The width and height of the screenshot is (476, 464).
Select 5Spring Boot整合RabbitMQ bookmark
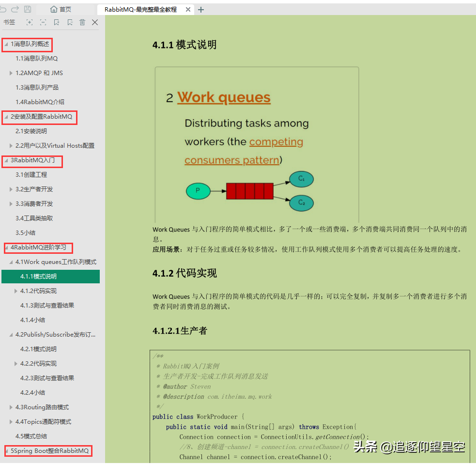[x=49, y=451]
